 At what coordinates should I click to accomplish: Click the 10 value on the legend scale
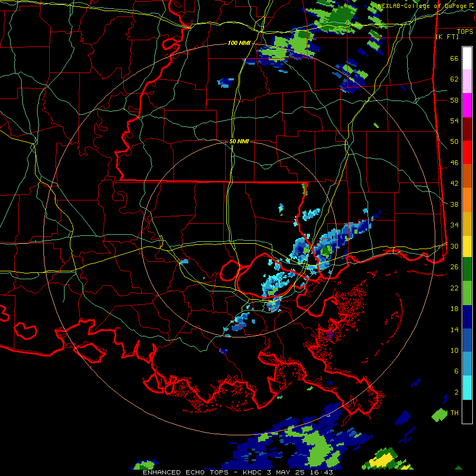coord(454,351)
